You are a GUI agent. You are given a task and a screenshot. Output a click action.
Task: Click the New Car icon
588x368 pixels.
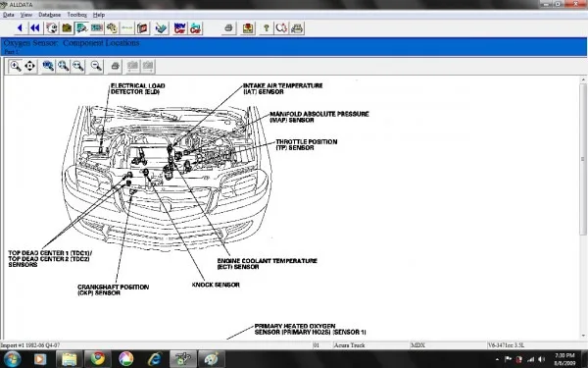(x=180, y=28)
